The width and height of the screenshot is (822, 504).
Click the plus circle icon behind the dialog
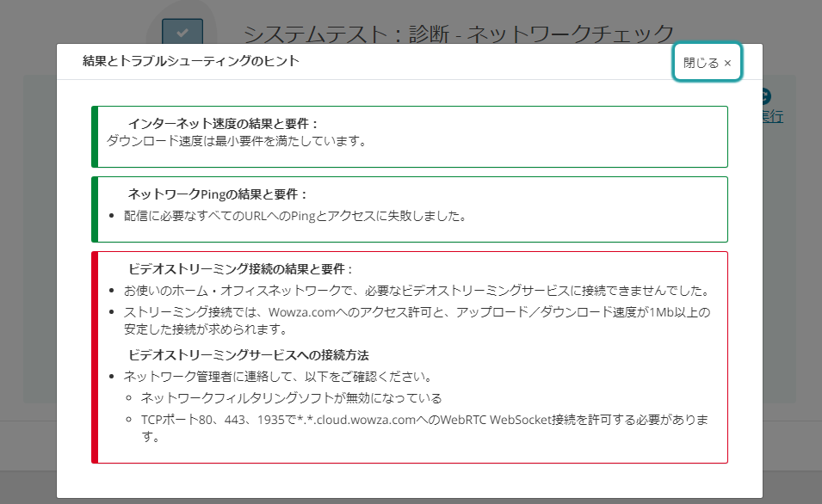click(x=767, y=97)
